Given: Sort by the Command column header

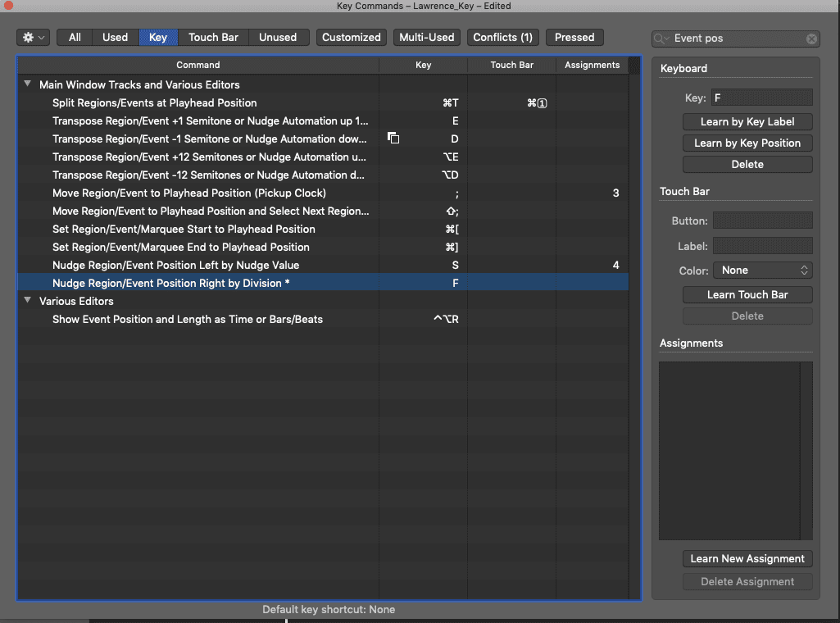Looking at the screenshot, I should pyautogui.click(x=198, y=65).
